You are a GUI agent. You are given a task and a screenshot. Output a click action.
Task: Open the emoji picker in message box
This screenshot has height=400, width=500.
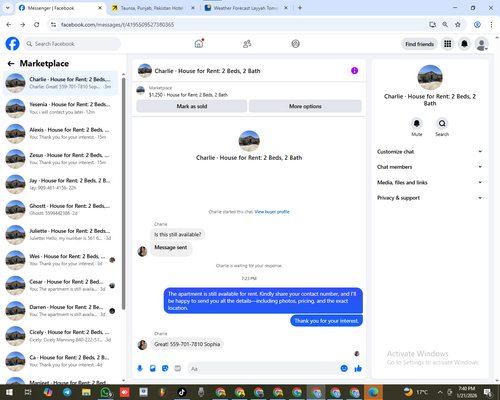click(344, 368)
